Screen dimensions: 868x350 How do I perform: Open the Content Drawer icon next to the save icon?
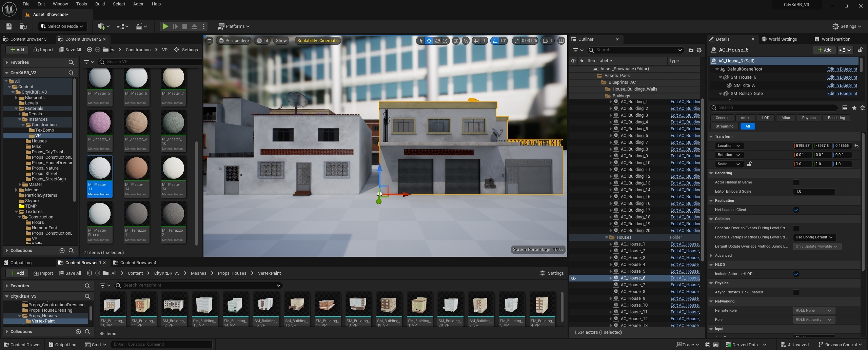pos(23,26)
